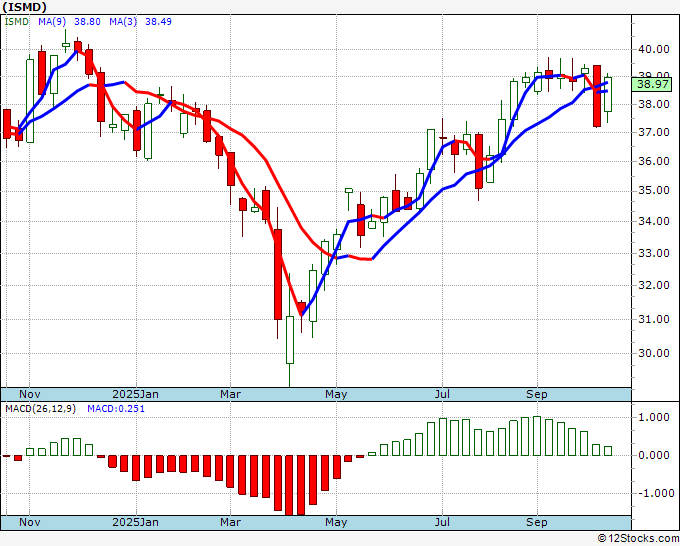Click the MACD(26,12,9) indicator label
680x546 pixels.
pos(40,409)
